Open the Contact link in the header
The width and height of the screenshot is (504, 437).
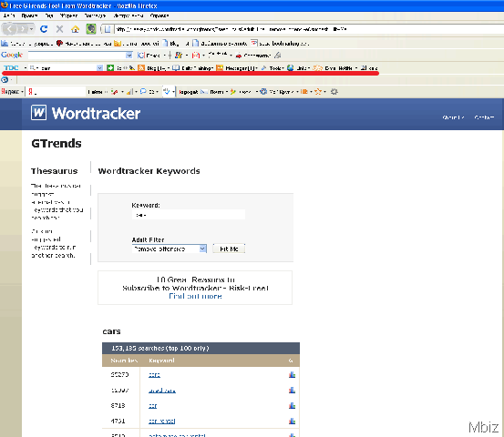coord(484,117)
